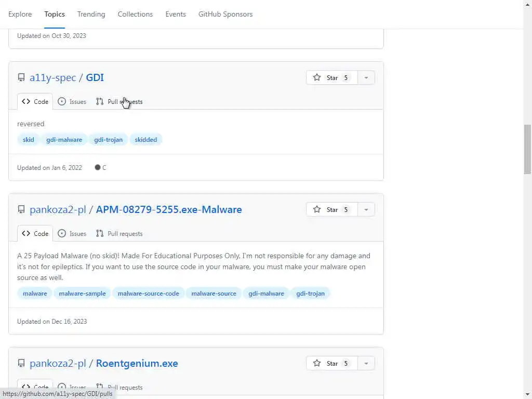Screen dimensions: 532x399
Task: Click the malware topic tag
Action: point(35,294)
